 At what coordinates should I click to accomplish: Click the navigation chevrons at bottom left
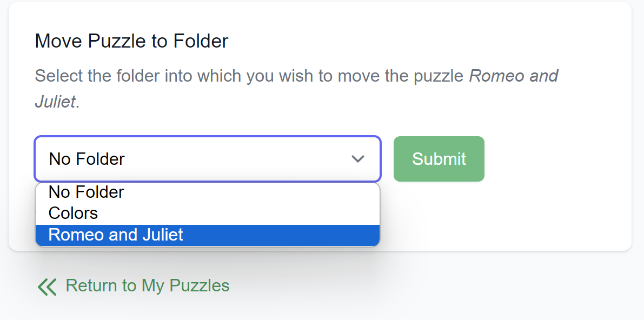coord(47,286)
